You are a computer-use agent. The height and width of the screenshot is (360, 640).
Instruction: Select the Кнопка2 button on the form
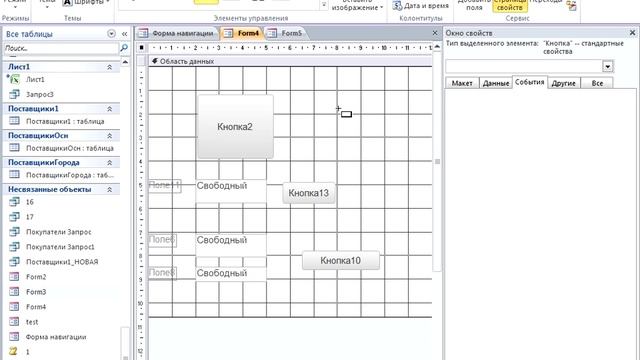pyautogui.click(x=236, y=127)
